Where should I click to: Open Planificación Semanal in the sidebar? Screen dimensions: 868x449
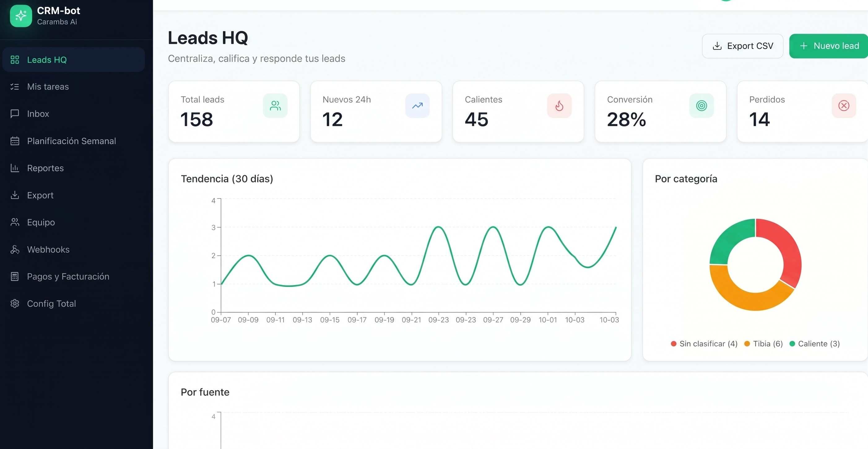coord(73,141)
